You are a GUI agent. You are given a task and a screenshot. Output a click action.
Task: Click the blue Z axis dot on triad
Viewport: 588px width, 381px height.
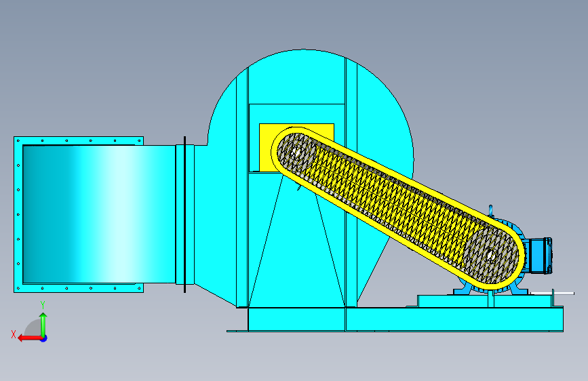(44, 338)
